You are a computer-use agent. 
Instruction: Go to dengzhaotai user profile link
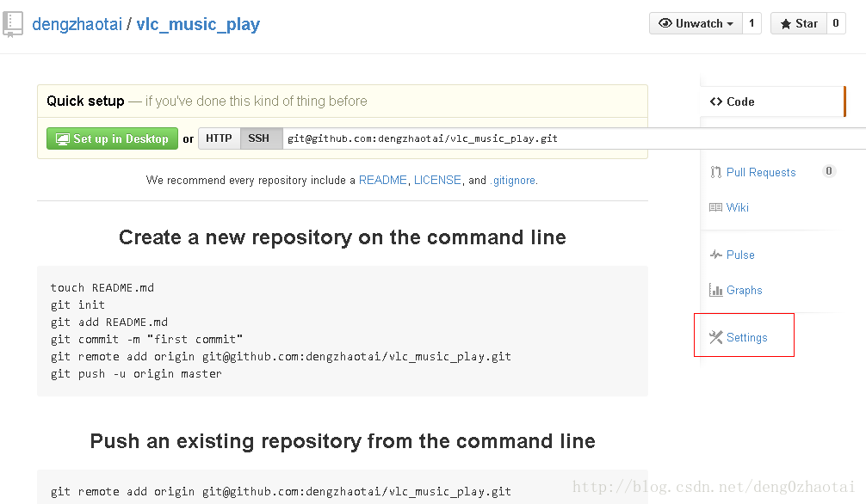[77, 24]
